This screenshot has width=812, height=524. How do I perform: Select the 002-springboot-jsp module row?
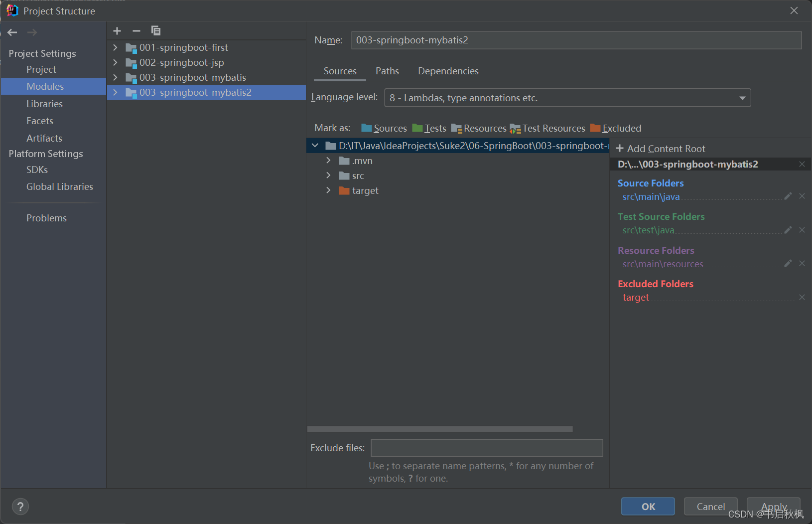(206, 62)
